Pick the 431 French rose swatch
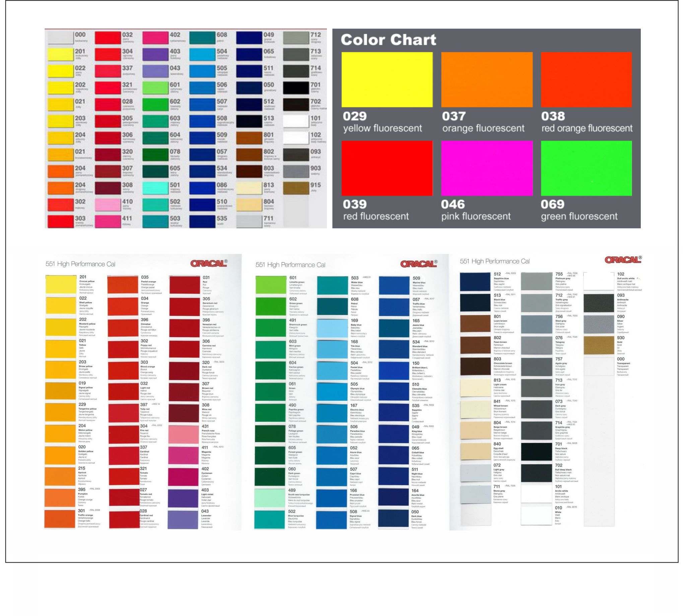The height and width of the screenshot is (616, 684). (184, 435)
